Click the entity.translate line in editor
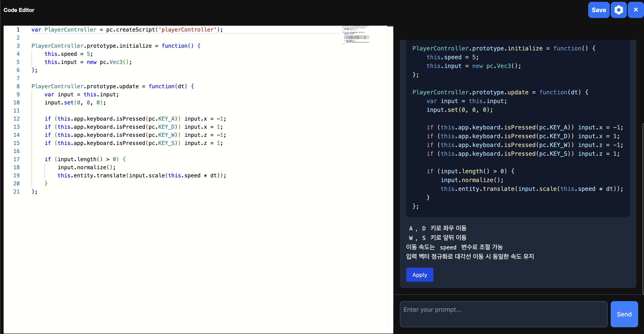 pyautogui.click(x=142, y=176)
